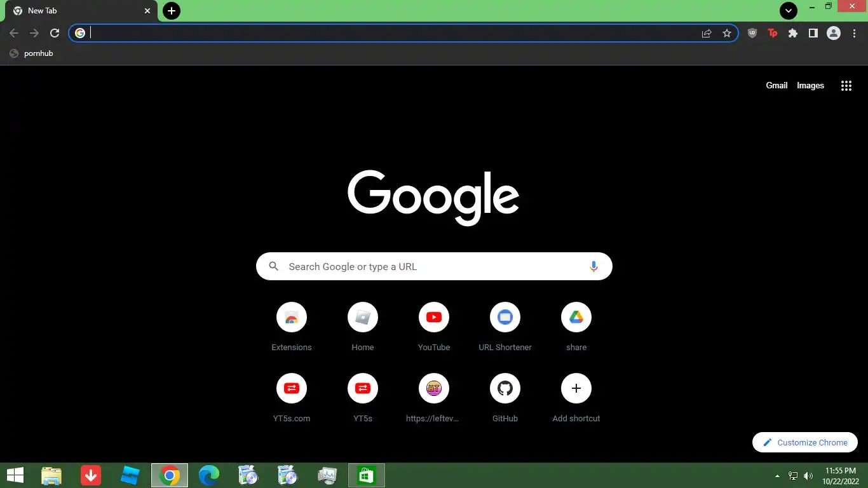Open the YT5s shortcut
868x488 pixels.
[363, 398]
